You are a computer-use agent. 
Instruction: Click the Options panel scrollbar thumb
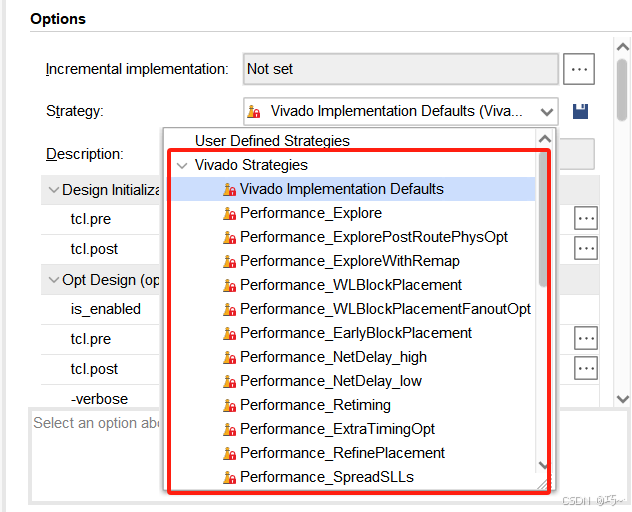pos(623,89)
